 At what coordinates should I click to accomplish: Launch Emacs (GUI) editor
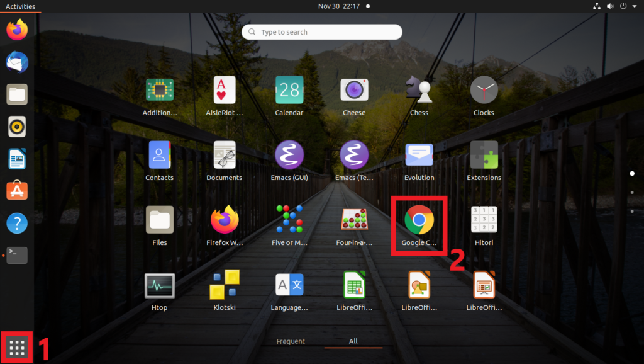tap(289, 155)
